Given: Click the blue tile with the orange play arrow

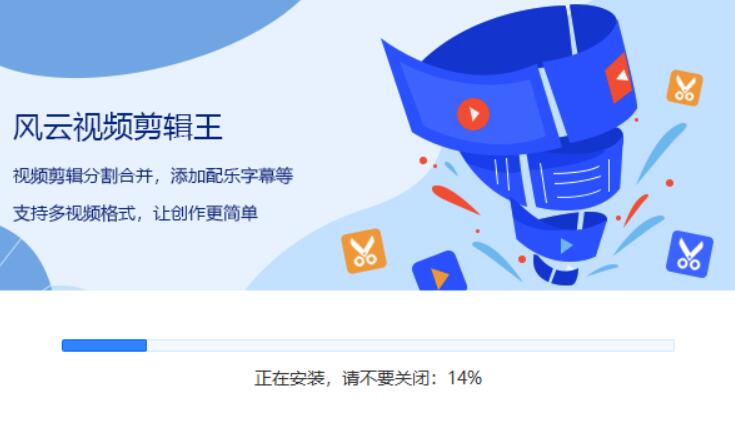Looking at the screenshot, I should point(439,272).
